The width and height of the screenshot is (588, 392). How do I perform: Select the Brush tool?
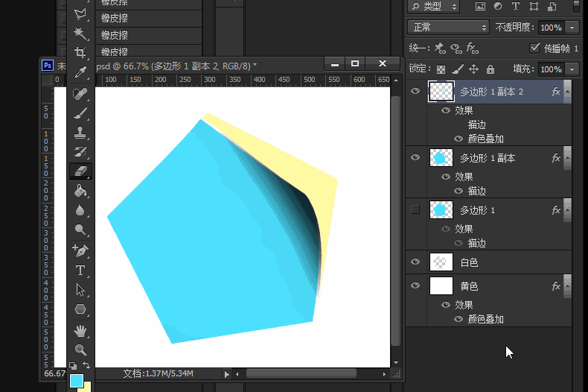[80, 113]
